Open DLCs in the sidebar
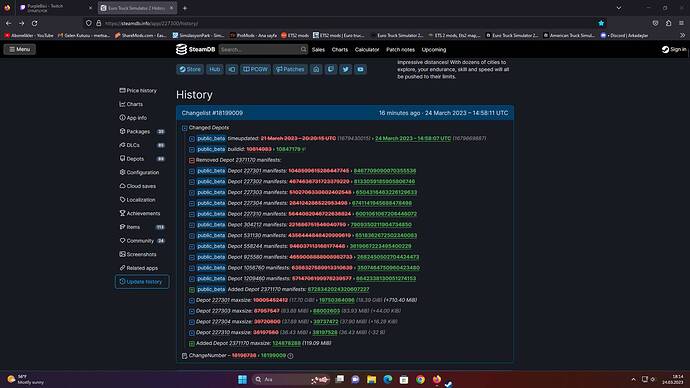The image size is (690, 388). (x=143, y=145)
